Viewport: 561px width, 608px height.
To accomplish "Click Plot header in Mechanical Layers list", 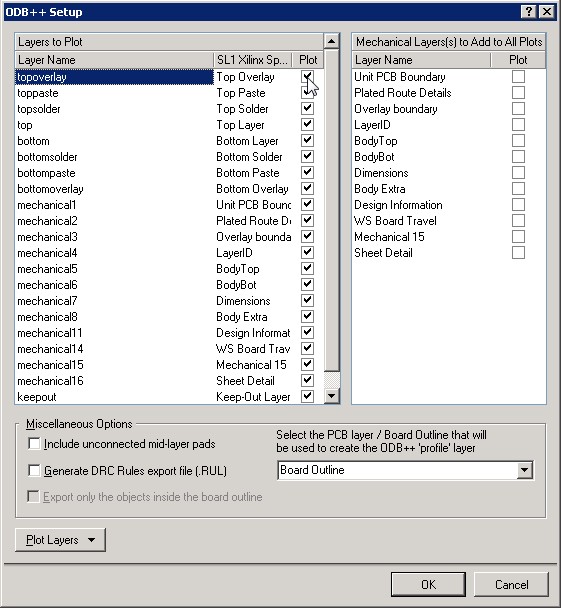I will 518,60.
